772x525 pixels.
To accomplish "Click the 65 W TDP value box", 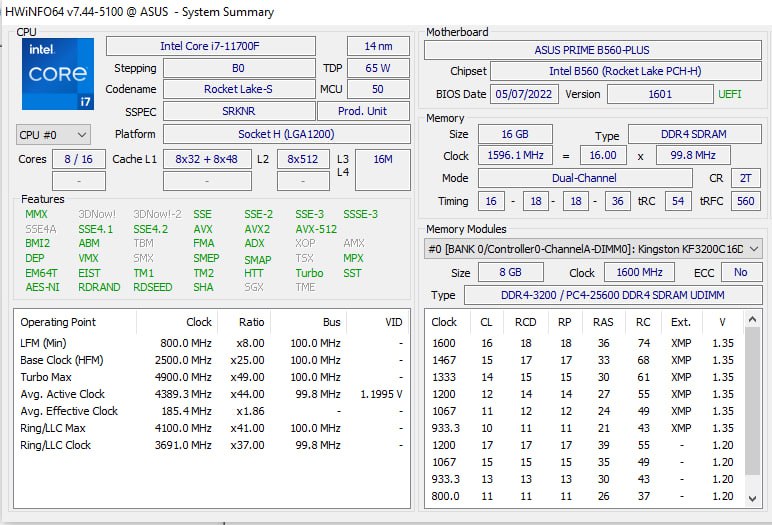I will coord(377,68).
